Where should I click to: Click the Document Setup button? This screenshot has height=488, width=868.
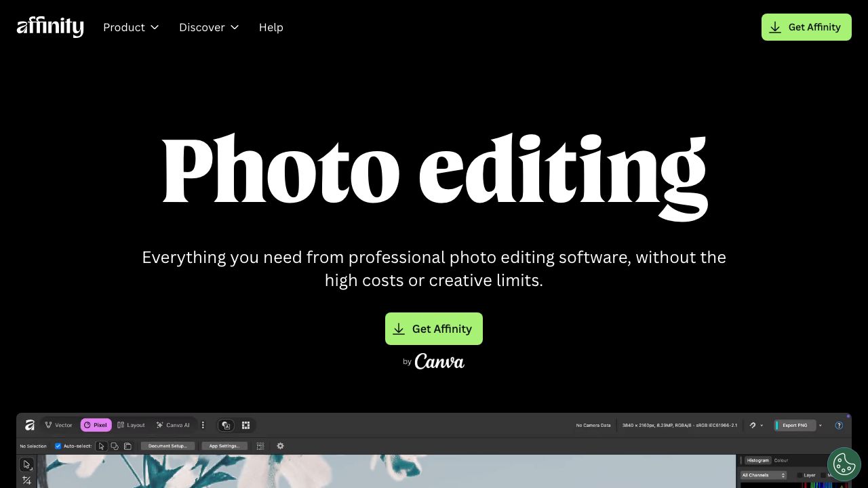tap(167, 446)
